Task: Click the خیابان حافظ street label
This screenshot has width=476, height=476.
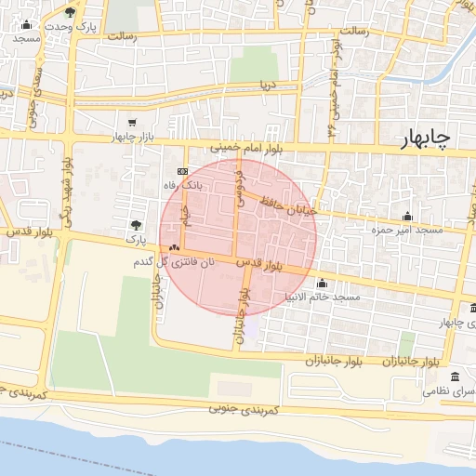Action: pyautogui.click(x=288, y=206)
